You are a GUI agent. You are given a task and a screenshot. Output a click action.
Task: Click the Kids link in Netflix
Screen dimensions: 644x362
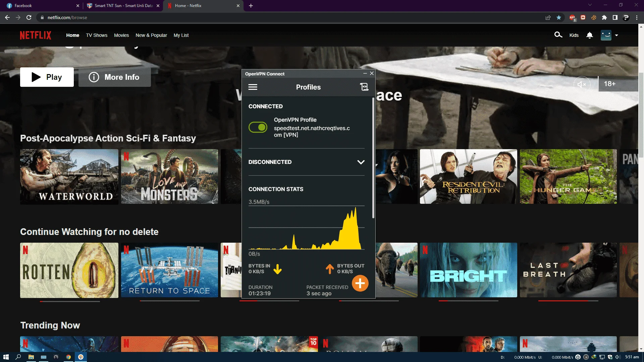[x=574, y=35]
